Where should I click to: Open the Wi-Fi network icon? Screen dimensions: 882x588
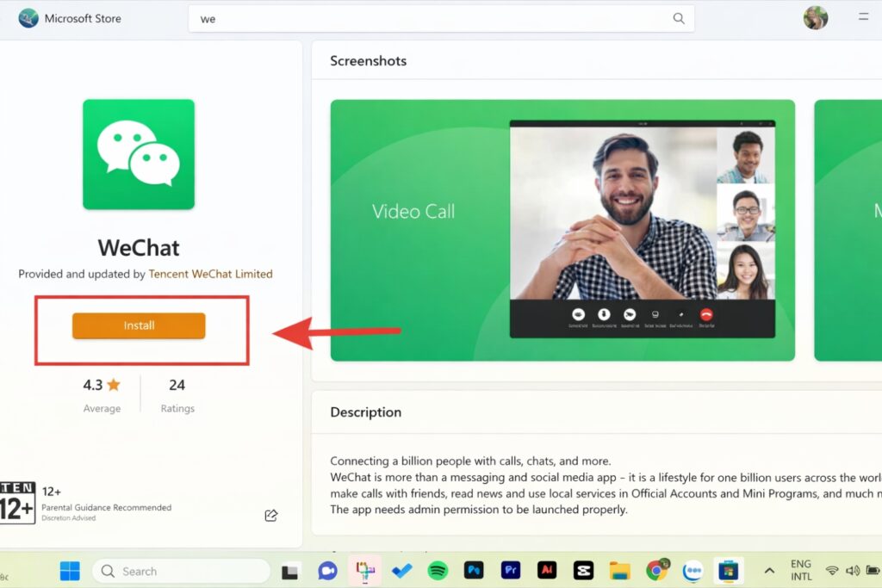(x=832, y=571)
